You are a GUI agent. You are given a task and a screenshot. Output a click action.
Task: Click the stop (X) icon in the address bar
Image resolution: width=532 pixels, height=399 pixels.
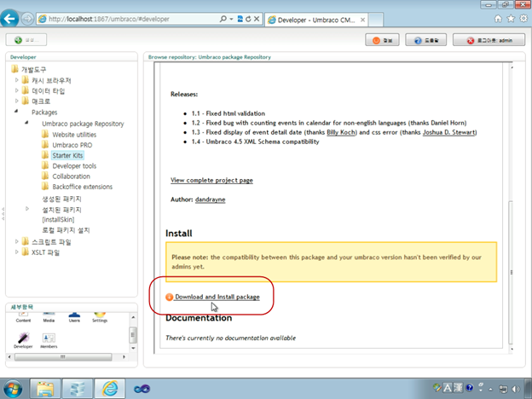tap(257, 19)
